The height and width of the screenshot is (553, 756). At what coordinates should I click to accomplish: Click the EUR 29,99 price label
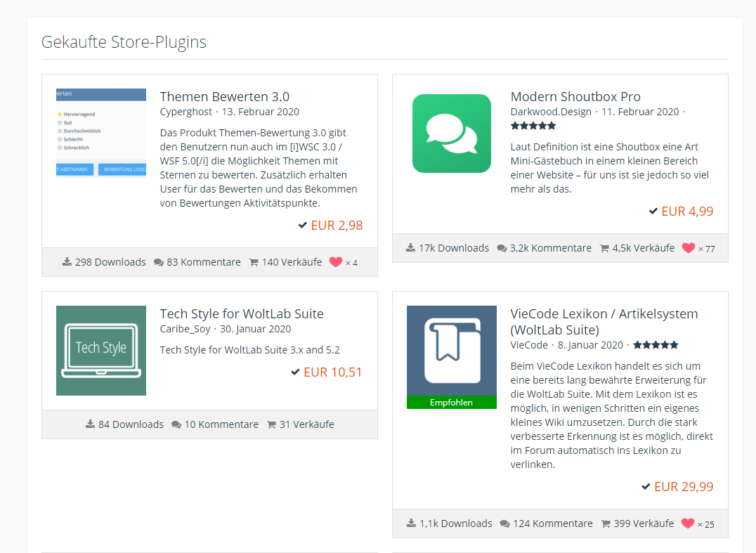pos(683,486)
